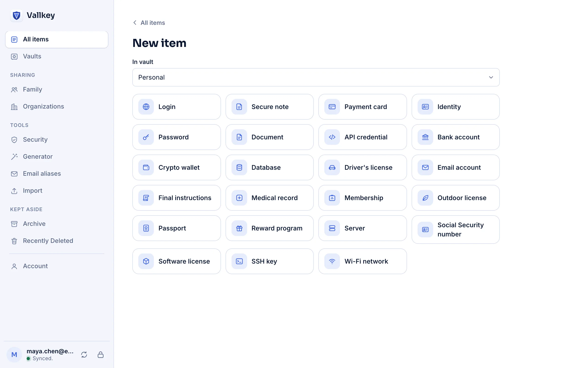Open Family sharing section
588x368 pixels.
57,89
